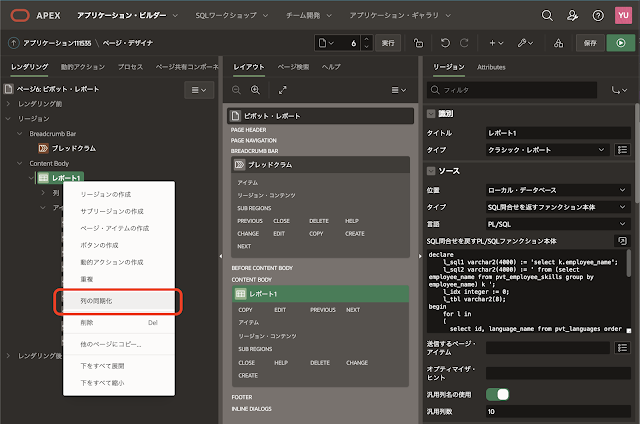Viewport: 640px width, 424px height.
Task: Open the wrench utilities menu
Action: tap(525, 43)
